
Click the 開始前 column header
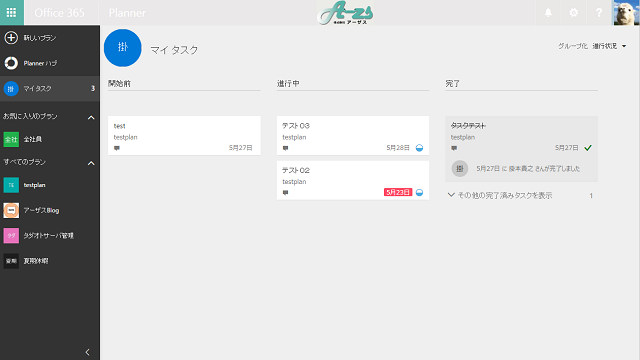[x=119, y=84]
